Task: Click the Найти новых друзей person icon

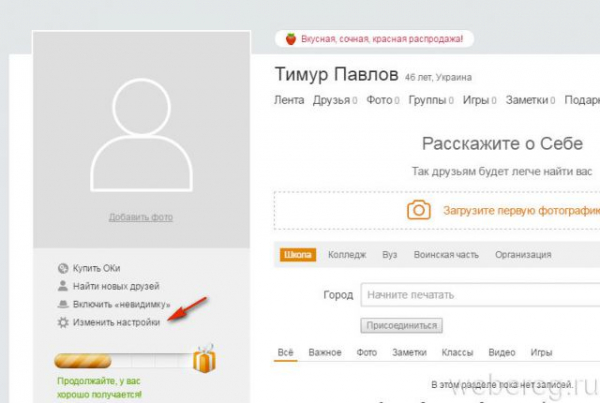Action: click(62, 286)
